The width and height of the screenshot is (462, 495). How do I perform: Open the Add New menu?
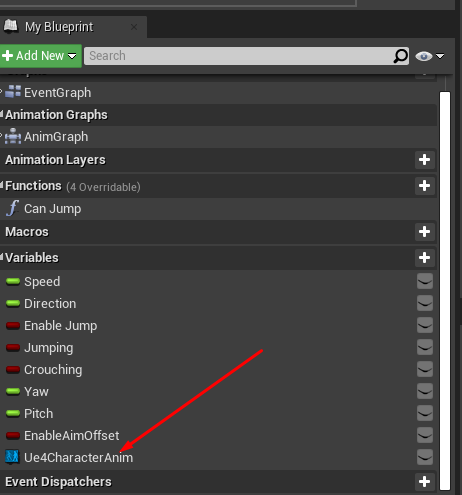[40, 56]
